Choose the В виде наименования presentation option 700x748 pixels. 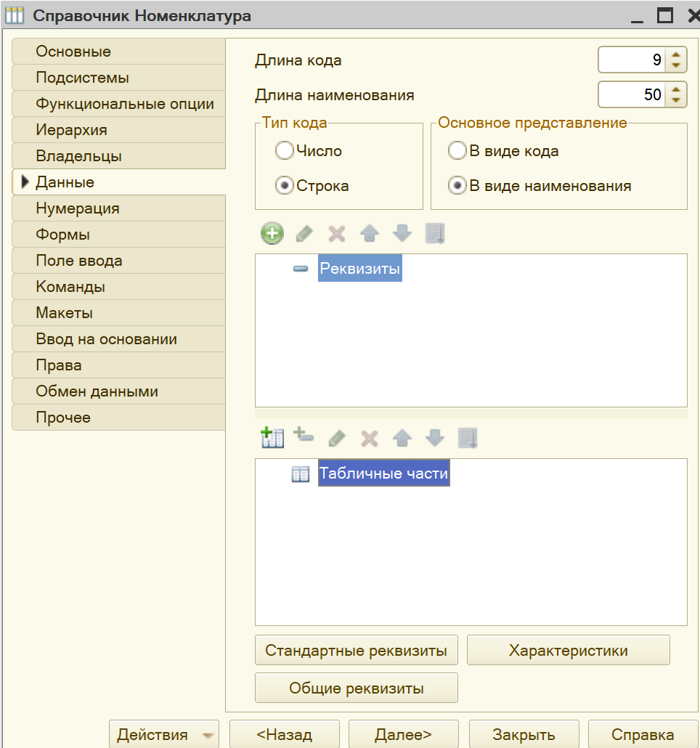pos(457,186)
